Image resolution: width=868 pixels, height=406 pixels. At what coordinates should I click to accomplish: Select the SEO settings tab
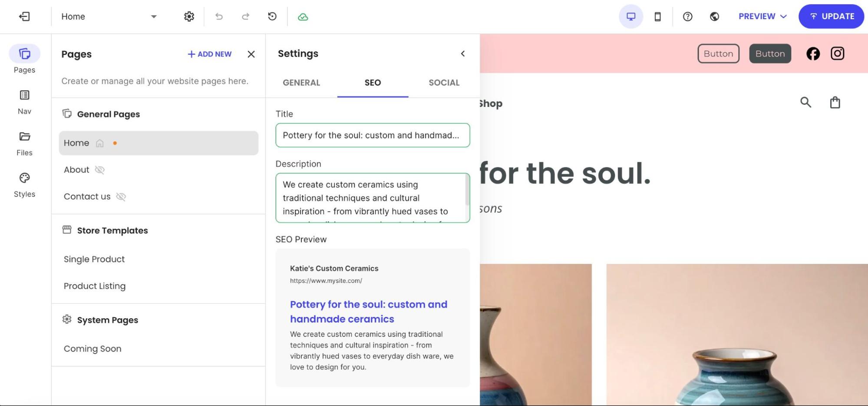click(373, 83)
